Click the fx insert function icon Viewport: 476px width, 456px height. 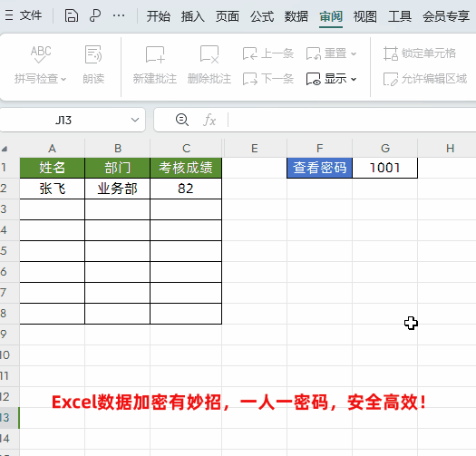209,120
